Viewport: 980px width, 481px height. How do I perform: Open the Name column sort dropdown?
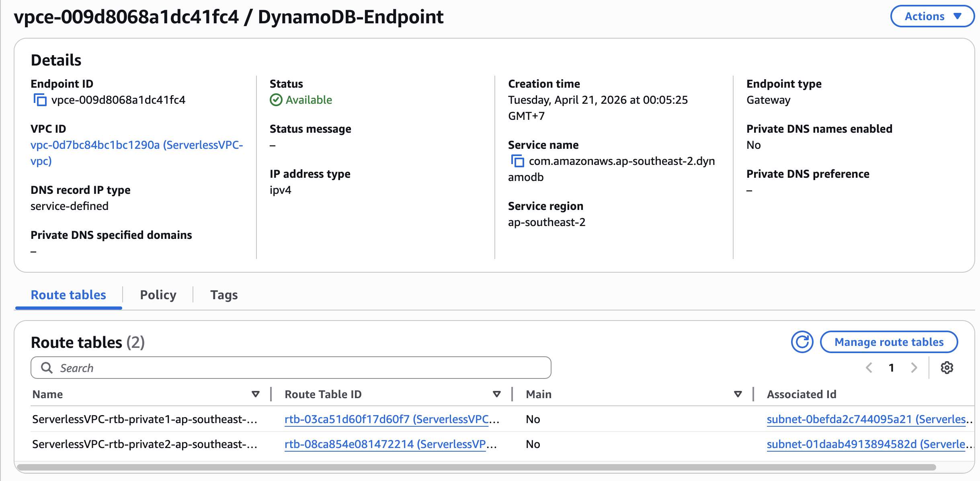[255, 394]
